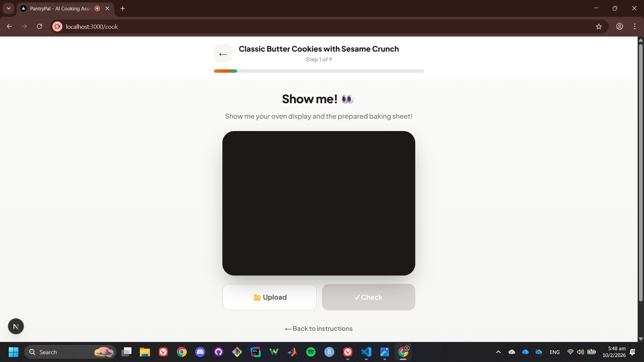The width and height of the screenshot is (644, 362).
Task: Open Visual Studio Code from the taskbar
Action: (366, 352)
